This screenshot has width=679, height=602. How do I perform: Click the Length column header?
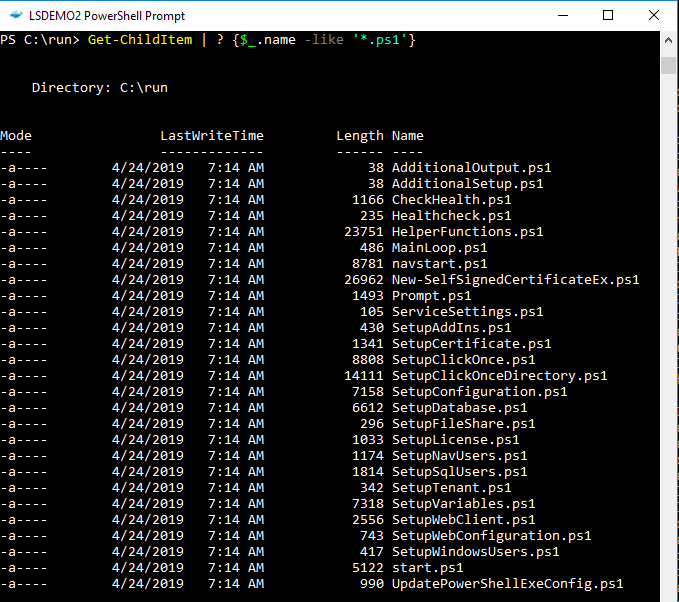coord(359,136)
